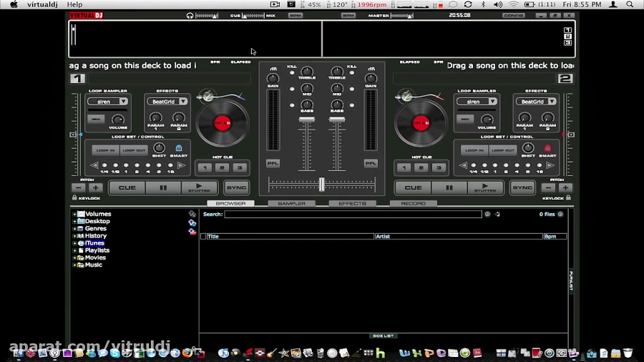644x362 pixels.
Task: Click deck 1 Loop In button
Action: pyautogui.click(x=106, y=150)
